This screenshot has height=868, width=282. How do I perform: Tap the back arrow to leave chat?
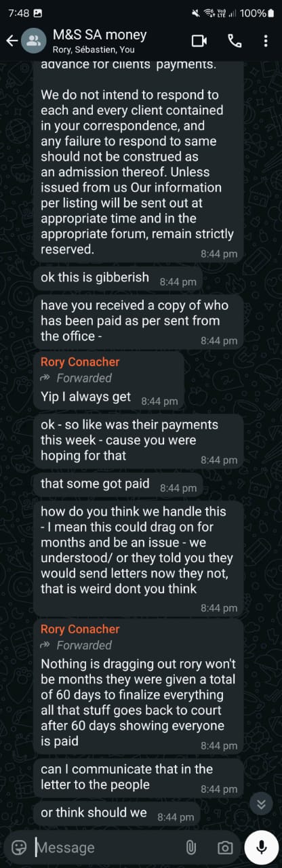click(11, 41)
